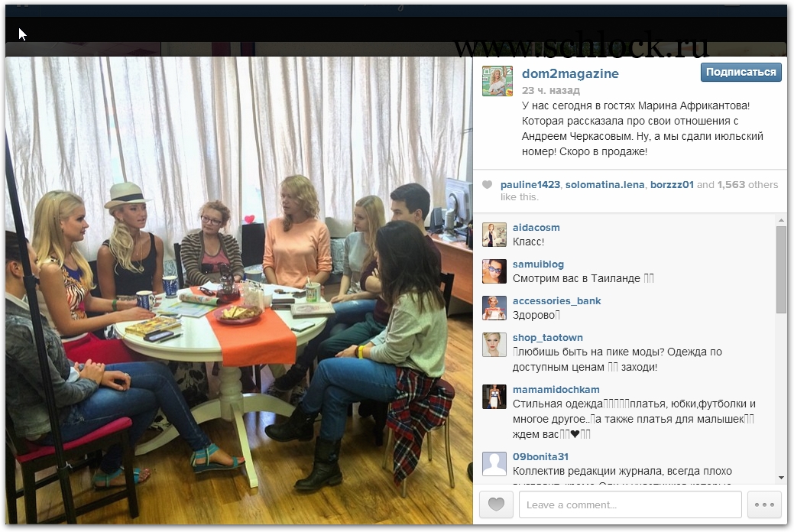Click aidacosm commenter avatar
This screenshot has width=794, height=532.
tap(494, 235)
